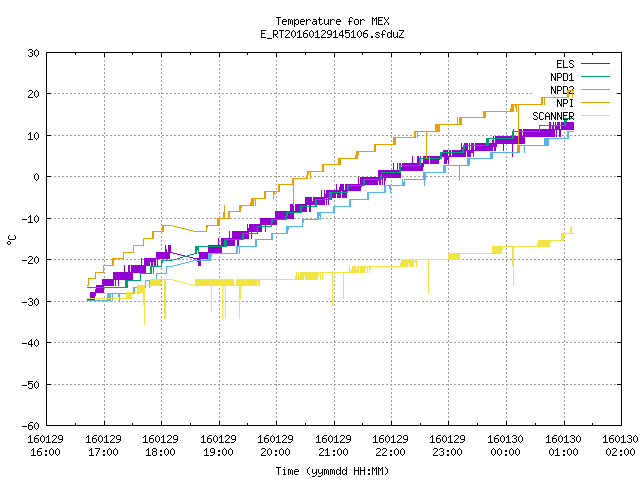Screen dimensions: 640x480
Task: Click the x-axis tick 160129 16:00
Action: coord(46,446)
